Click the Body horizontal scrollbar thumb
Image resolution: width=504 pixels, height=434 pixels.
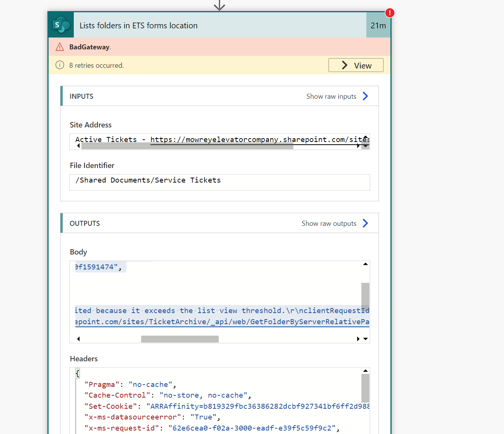[x=180, y=339]
